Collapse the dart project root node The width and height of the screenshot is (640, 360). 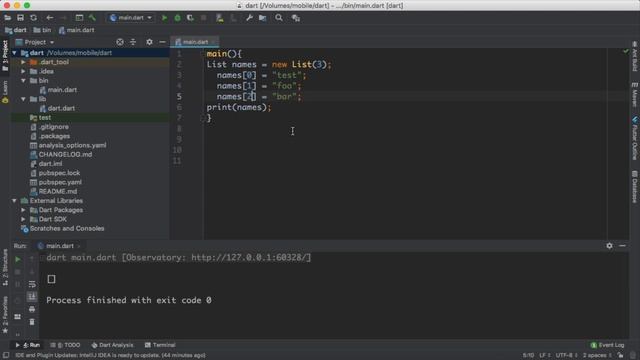tap(15, 53)
